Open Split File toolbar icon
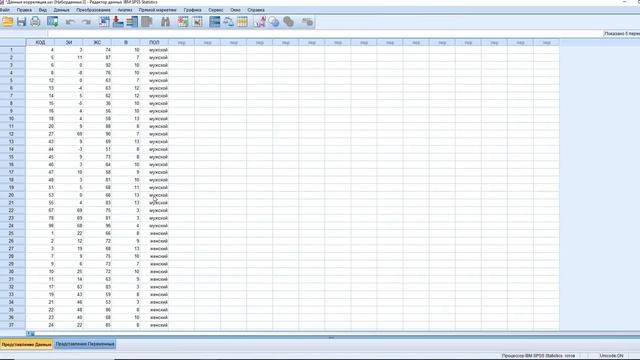 [x=215, y=22]
